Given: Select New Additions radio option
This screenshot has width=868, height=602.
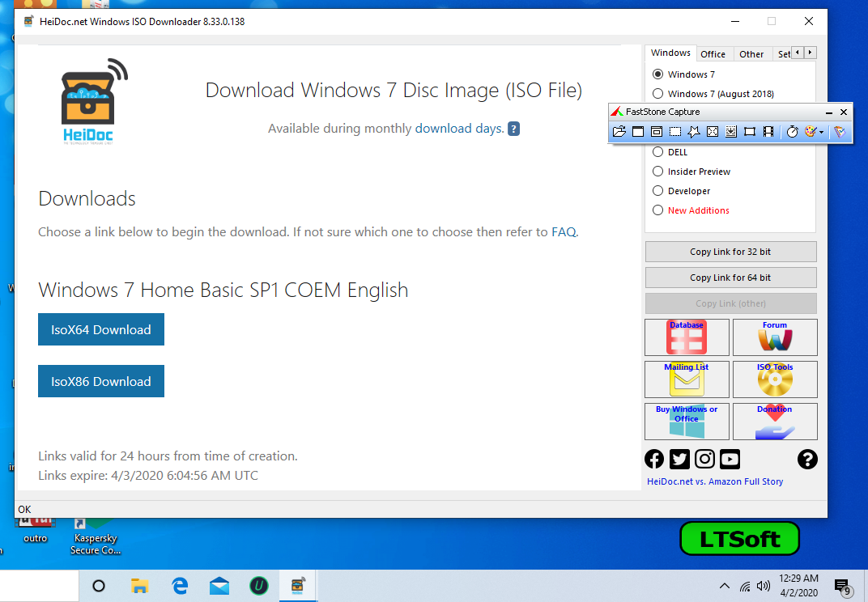Looking at the screenshot, I should tap(657, 210).
